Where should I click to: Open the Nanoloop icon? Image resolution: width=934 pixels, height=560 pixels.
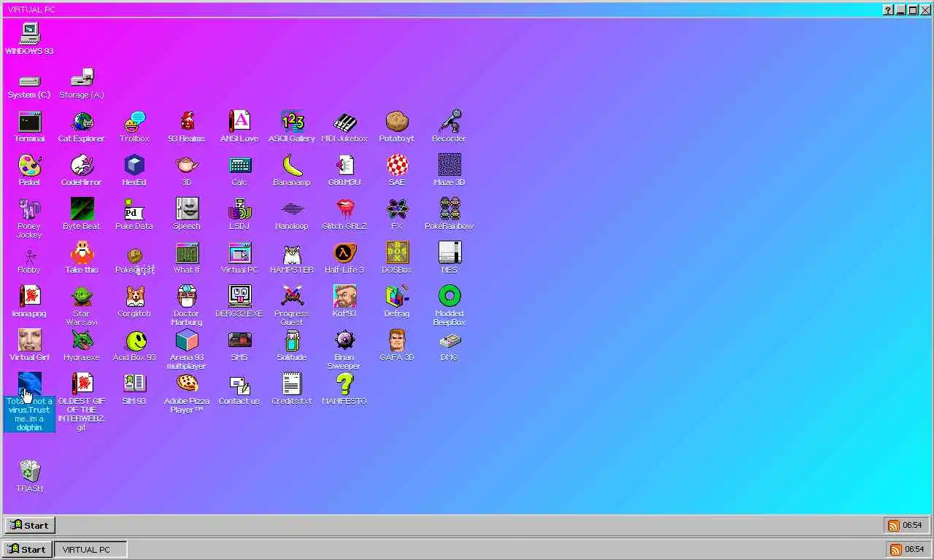click(x=292, y=209)
